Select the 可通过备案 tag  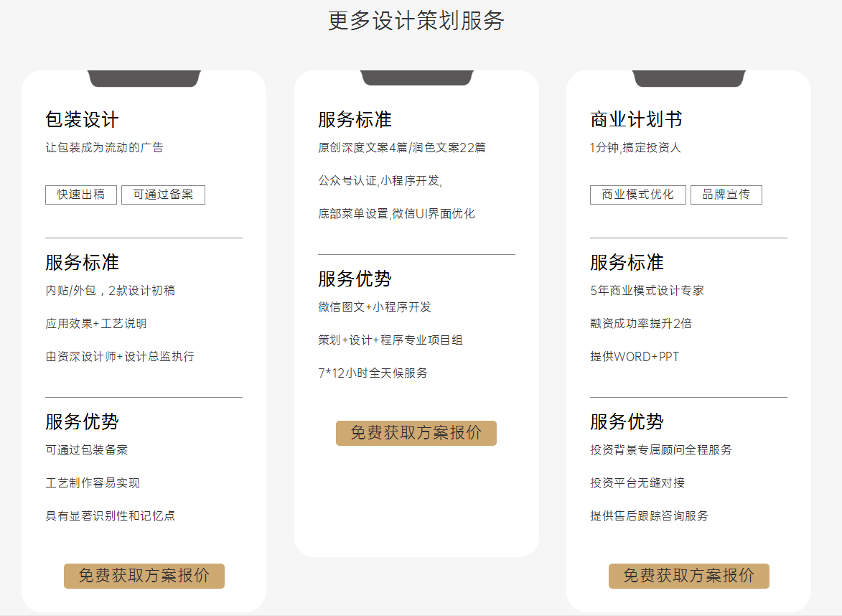click(163, 195)
